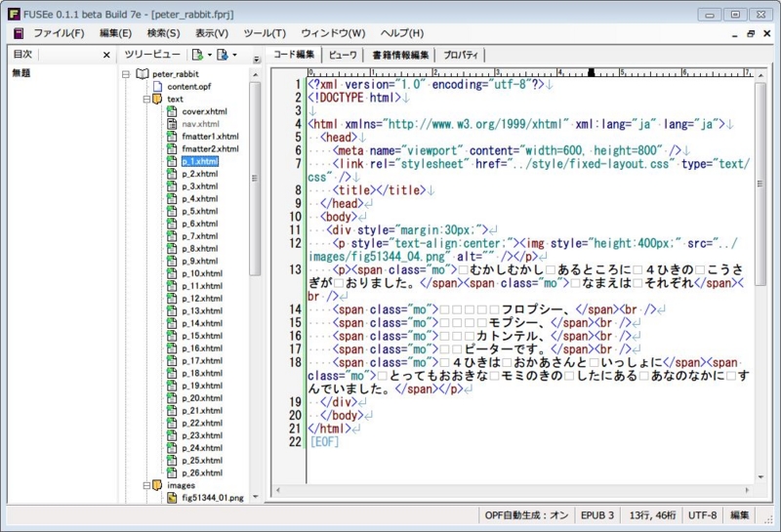Switch to the 書籍情報編集 tab

(x=400, y=55)
